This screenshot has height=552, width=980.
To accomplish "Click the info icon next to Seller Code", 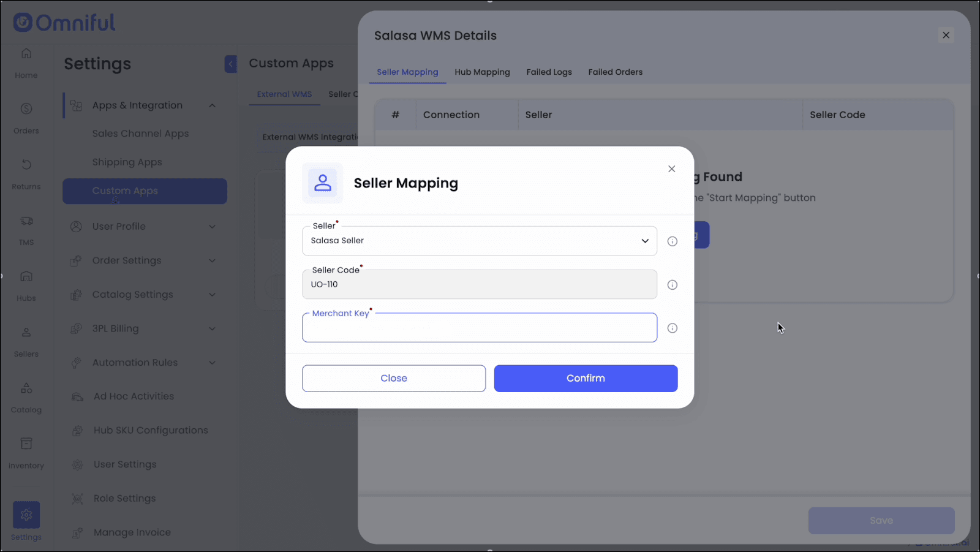I will pos(672,285).
